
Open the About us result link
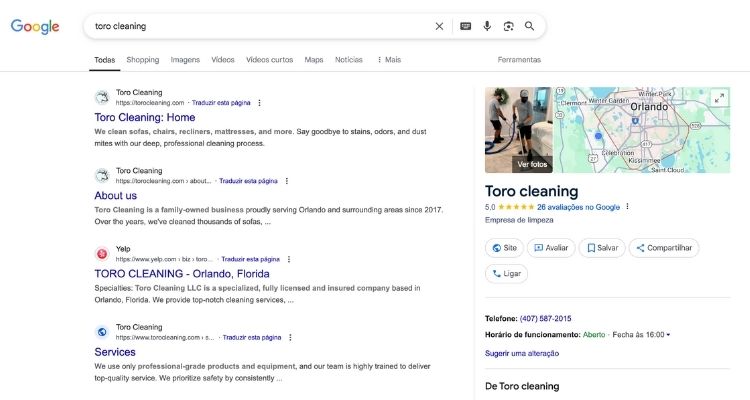coord(115,196)
